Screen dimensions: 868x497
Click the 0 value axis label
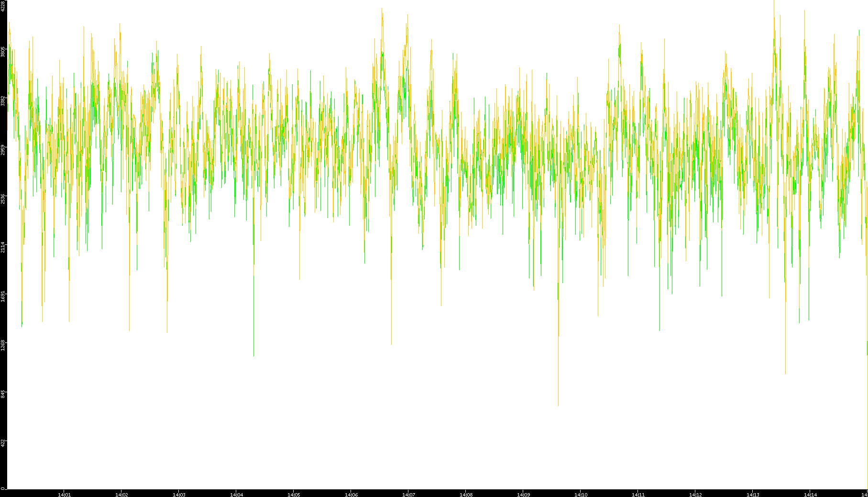point(3,488)
